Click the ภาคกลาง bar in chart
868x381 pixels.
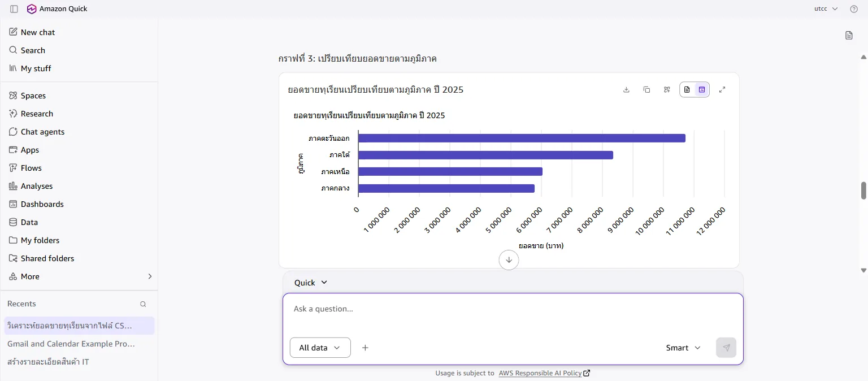446,188
